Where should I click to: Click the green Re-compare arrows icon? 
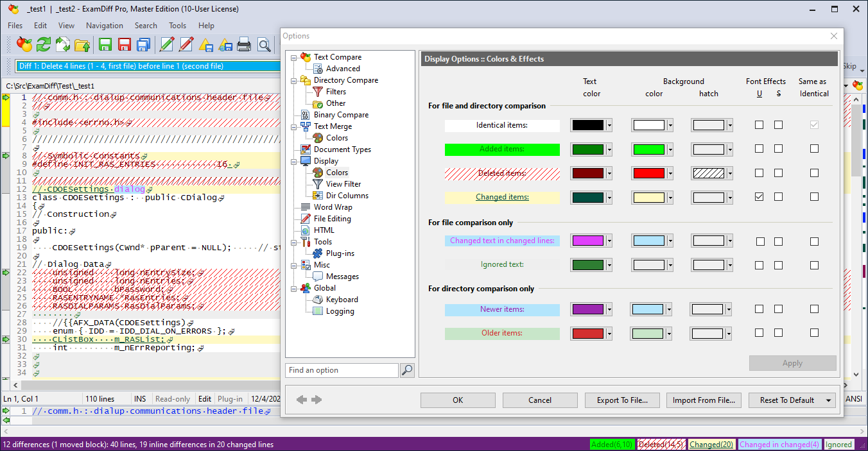(44, 44)
